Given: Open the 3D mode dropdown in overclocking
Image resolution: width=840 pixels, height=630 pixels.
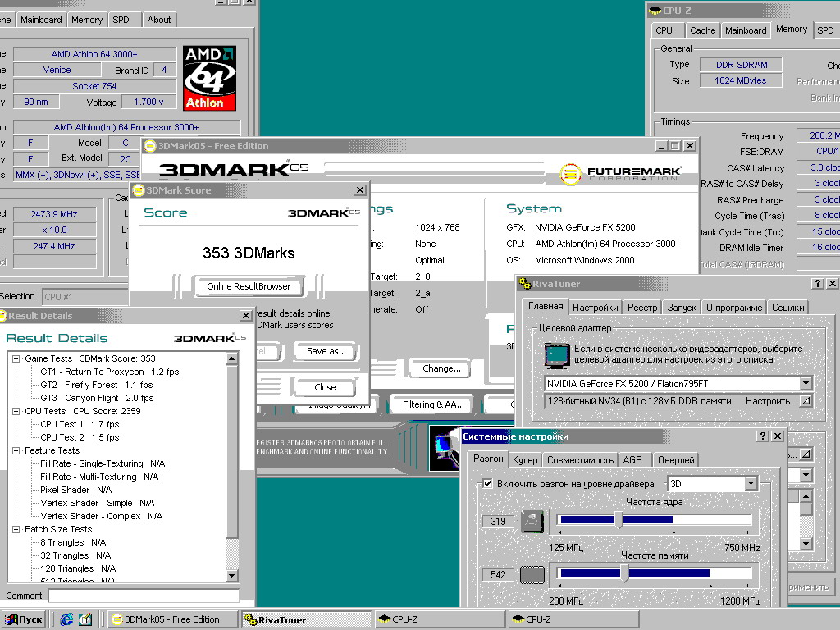Looking at the screenshot, I should (x=751, y=483).
